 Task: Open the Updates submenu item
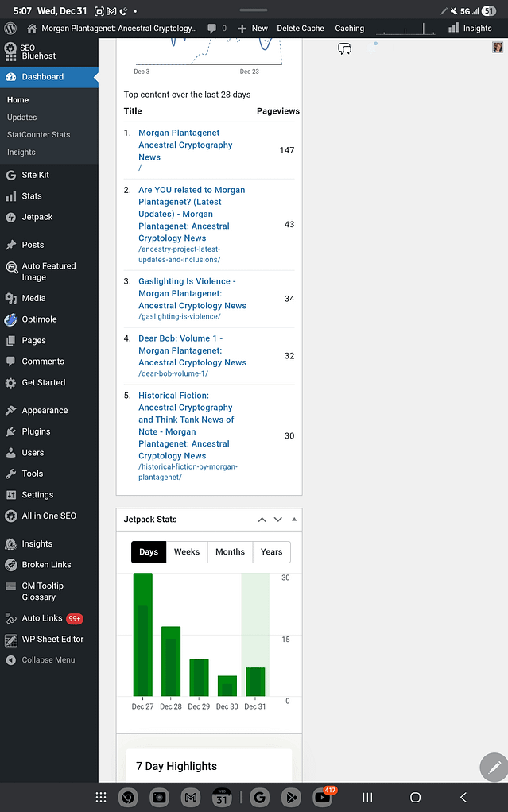coord(22,118)
